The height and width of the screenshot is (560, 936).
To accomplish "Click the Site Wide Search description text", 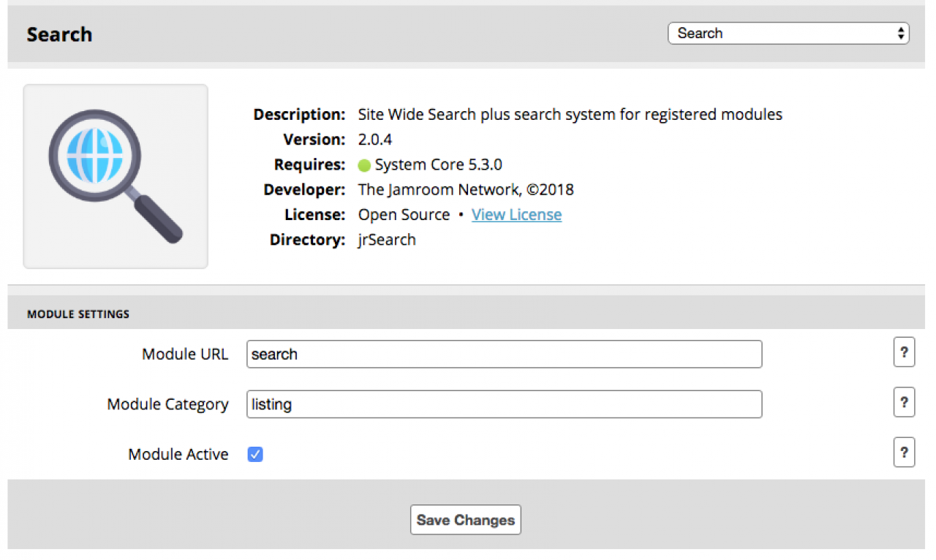I will (570, 115).
